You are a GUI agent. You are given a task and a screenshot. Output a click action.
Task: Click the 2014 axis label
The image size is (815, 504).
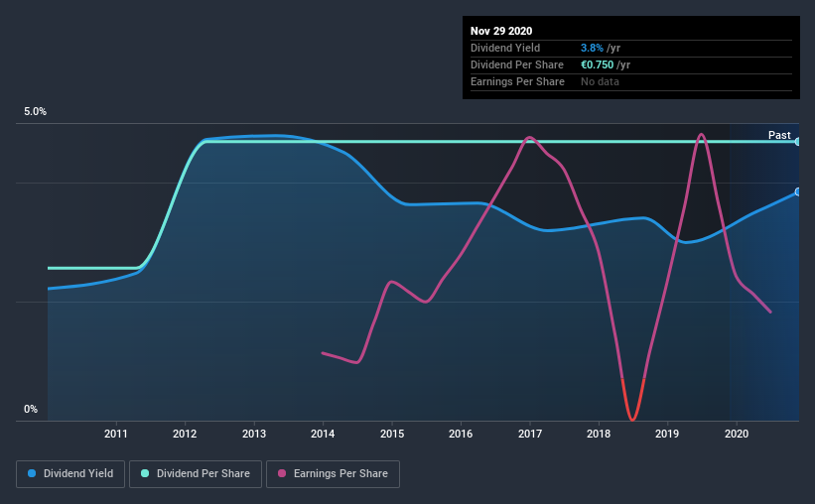pyautogui.click(x=323, y=434)
